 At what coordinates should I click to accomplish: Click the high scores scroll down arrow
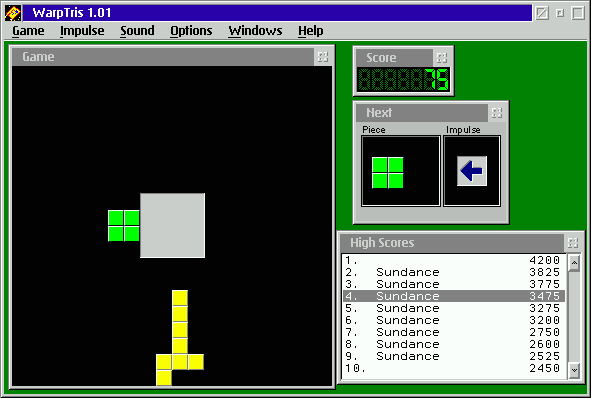574,370
